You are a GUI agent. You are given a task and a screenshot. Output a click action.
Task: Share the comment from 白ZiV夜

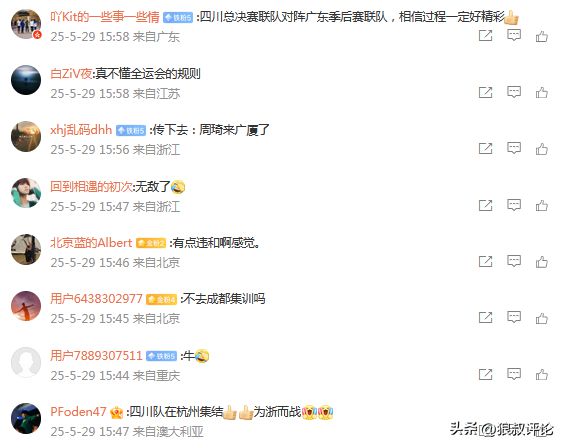[485, 93]
